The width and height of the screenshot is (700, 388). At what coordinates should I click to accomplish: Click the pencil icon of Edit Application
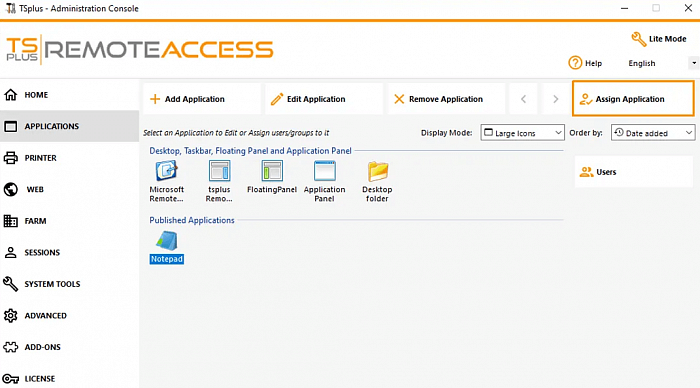(x=277, y=99)
